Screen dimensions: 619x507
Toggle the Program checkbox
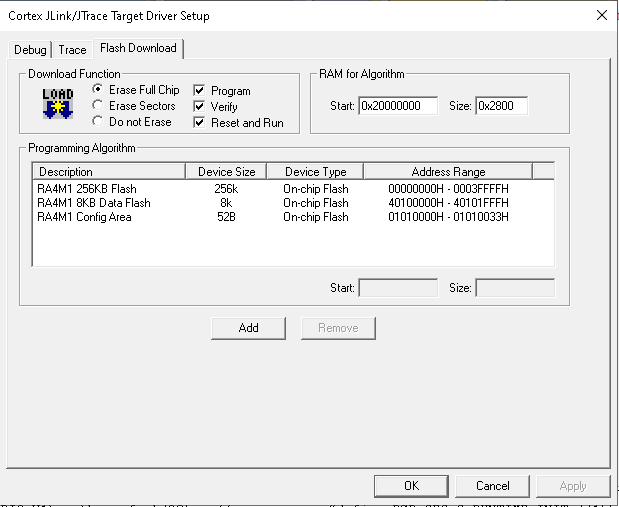click(x=222, y=90)
